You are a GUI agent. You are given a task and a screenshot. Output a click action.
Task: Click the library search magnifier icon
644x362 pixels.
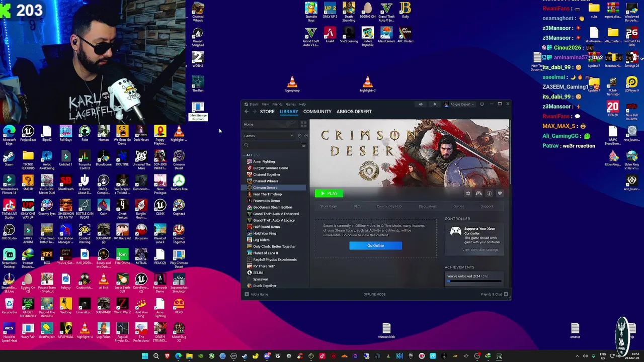click(246, 145)
